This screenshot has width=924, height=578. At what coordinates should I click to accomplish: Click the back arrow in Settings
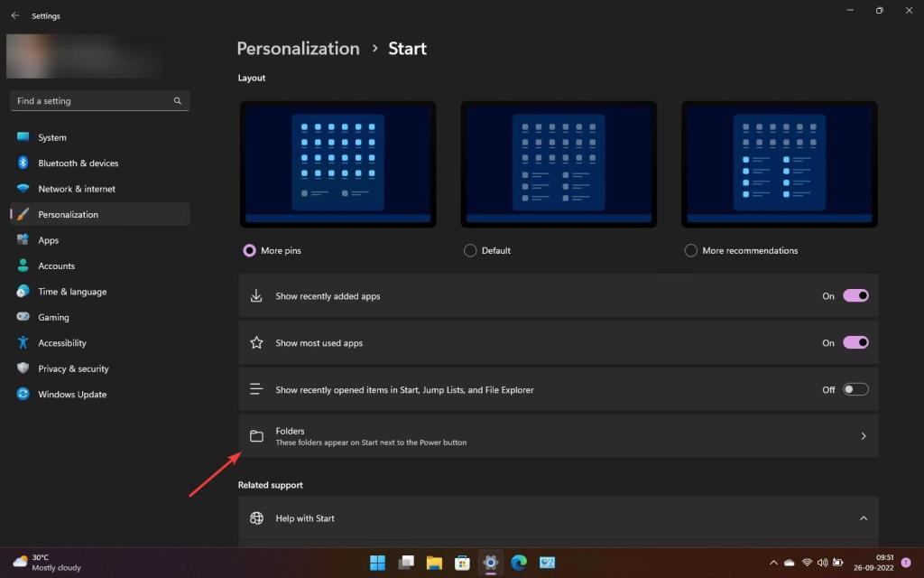(x=14, y=15)
